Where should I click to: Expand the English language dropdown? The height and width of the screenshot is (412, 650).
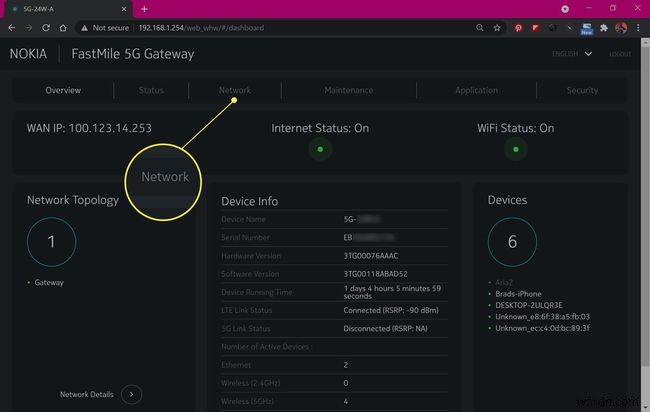(x=572, y=54)
